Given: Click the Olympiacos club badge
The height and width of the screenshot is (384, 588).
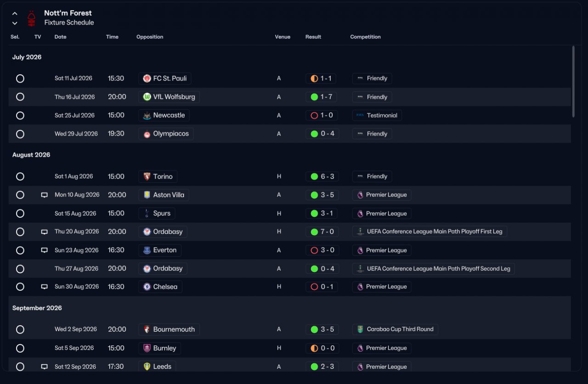Looking at the screenshot, I should tap(147, 134).
